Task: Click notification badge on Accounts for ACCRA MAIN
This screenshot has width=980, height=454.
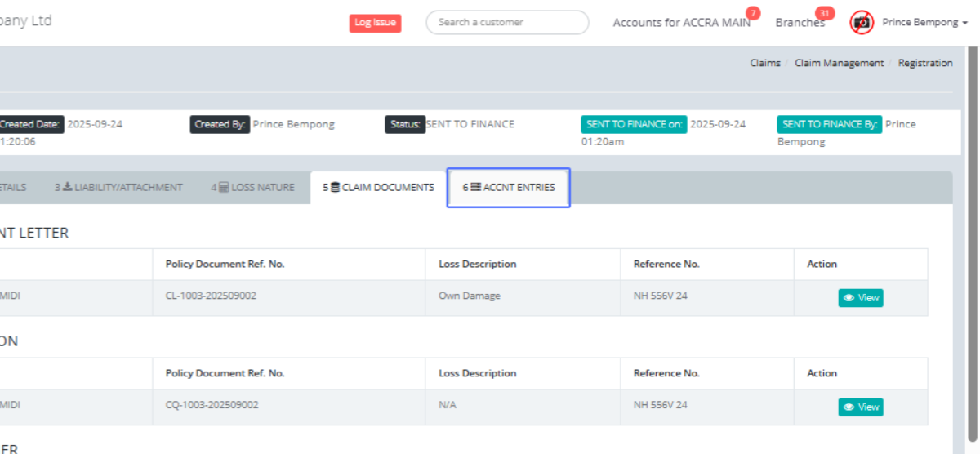Action: click(x=753, y=13)
